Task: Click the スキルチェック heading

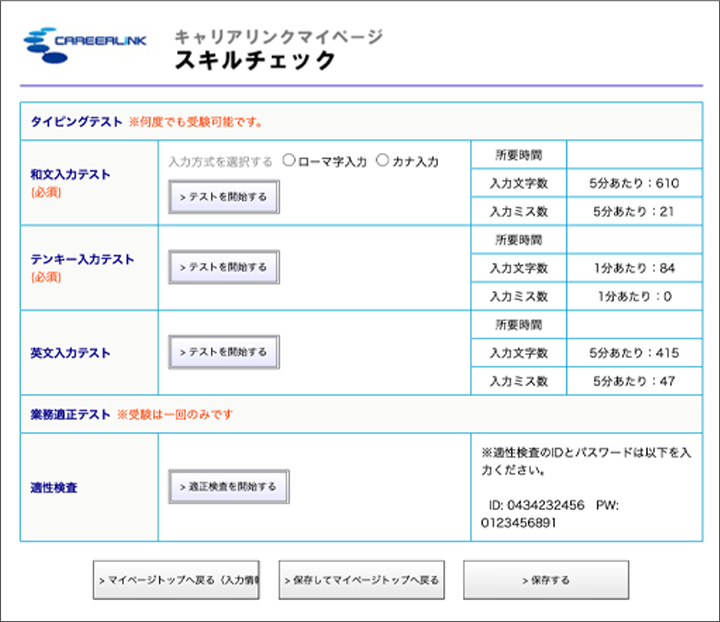Action: click(x=255, y=60)
